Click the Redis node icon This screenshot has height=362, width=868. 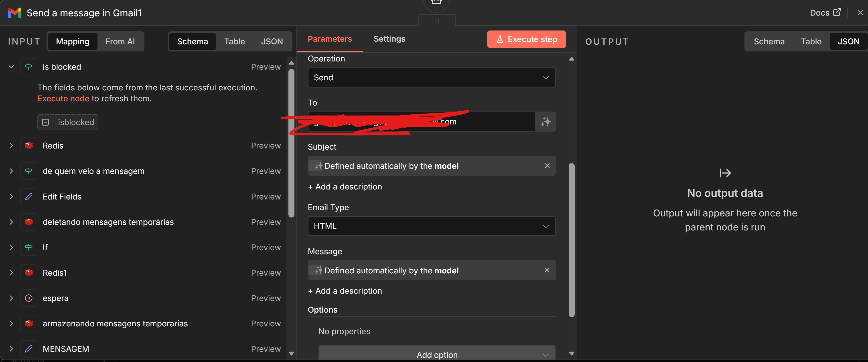(29, 146)
